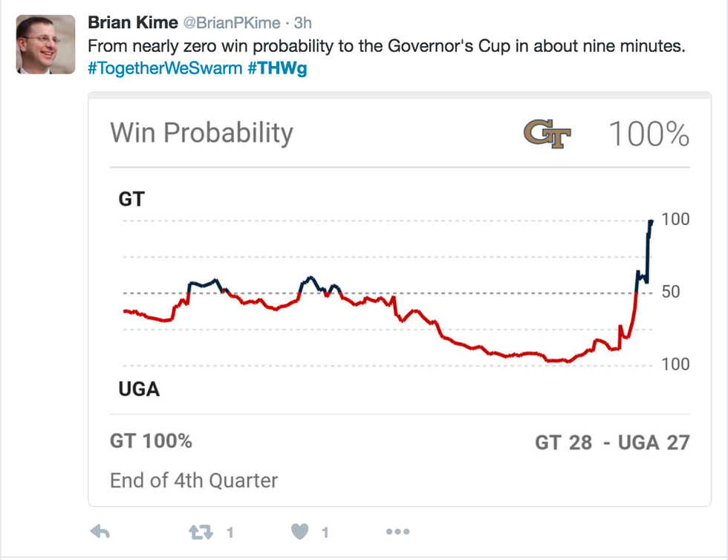Click the Brian Kime display name
The height and width of the screenshot is (560, 728).
133,22
